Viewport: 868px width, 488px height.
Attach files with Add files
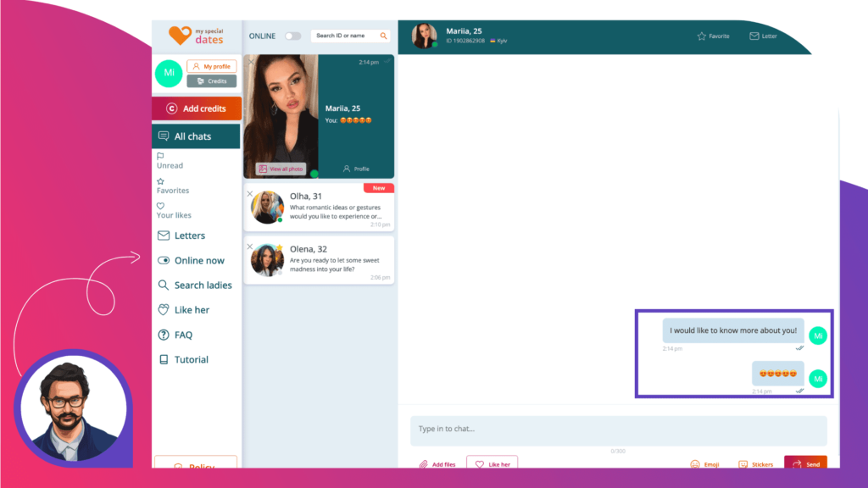(x=437, y=464)
